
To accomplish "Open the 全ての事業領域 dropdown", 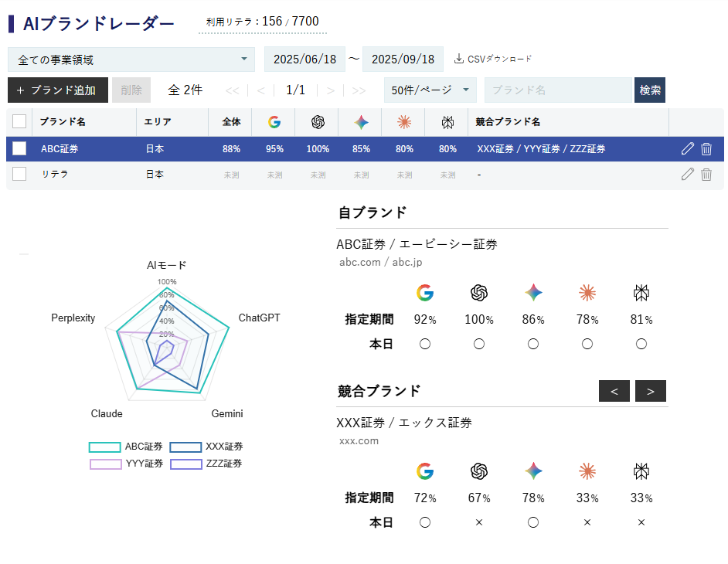I will point(131,59).
